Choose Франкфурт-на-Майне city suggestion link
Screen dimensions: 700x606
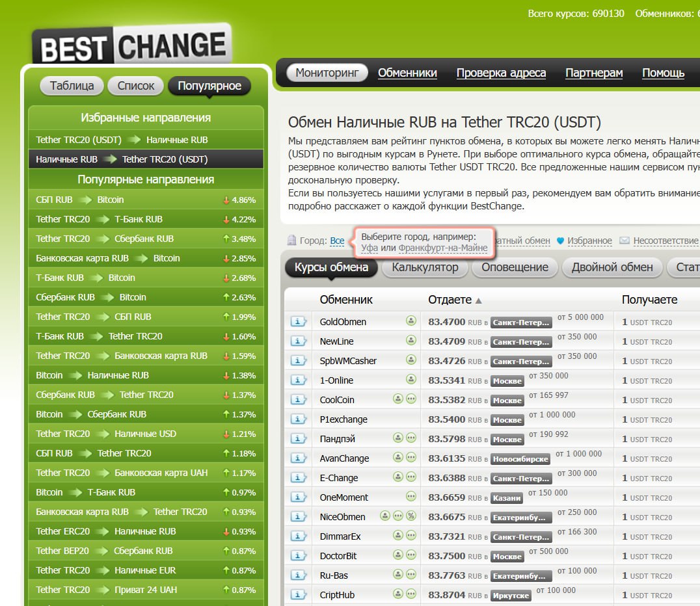(x=443, y=248)
